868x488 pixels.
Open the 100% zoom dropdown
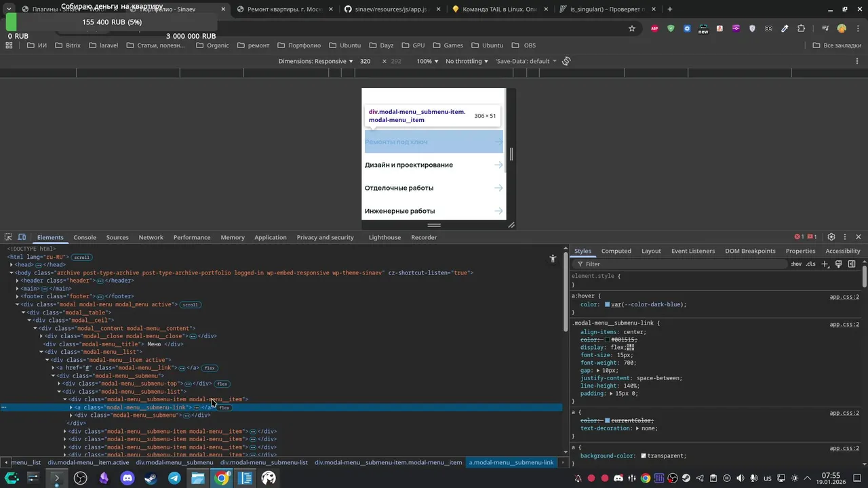[427, 61]
